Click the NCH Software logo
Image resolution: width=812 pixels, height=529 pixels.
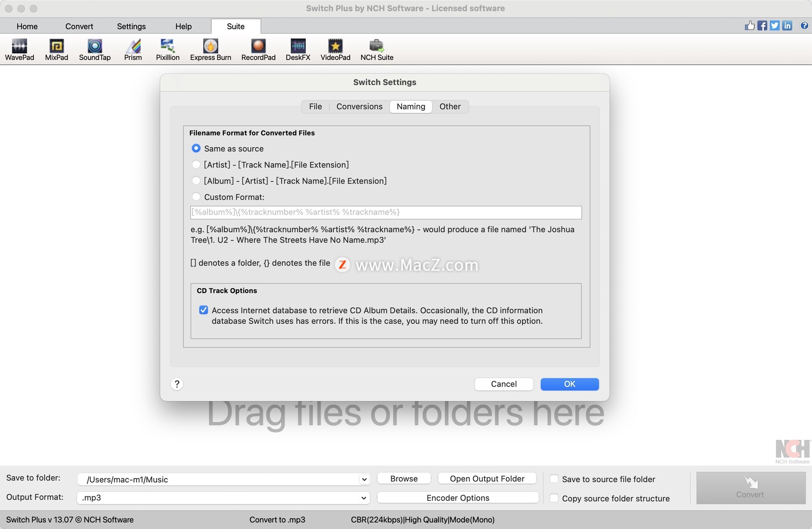[793, 452]
